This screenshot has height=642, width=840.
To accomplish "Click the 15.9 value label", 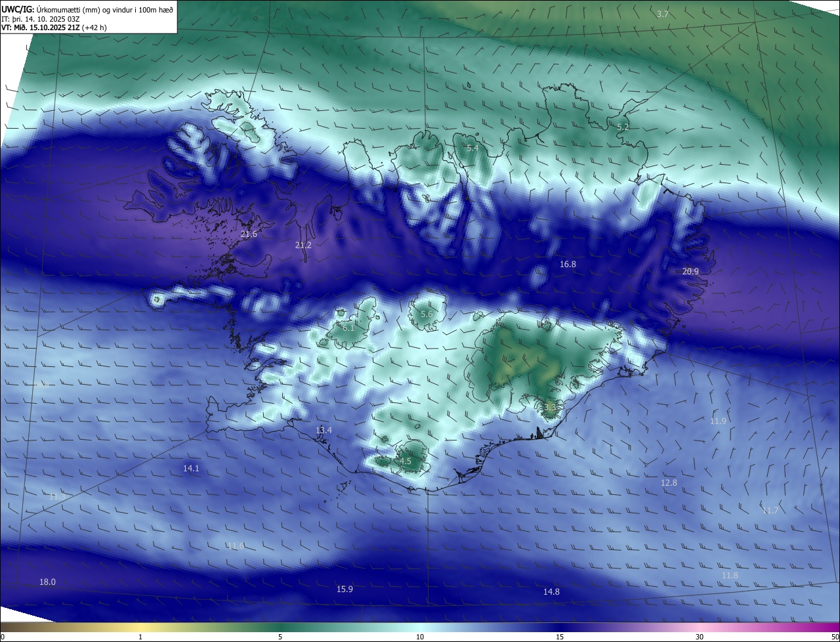I will (345, 589).
